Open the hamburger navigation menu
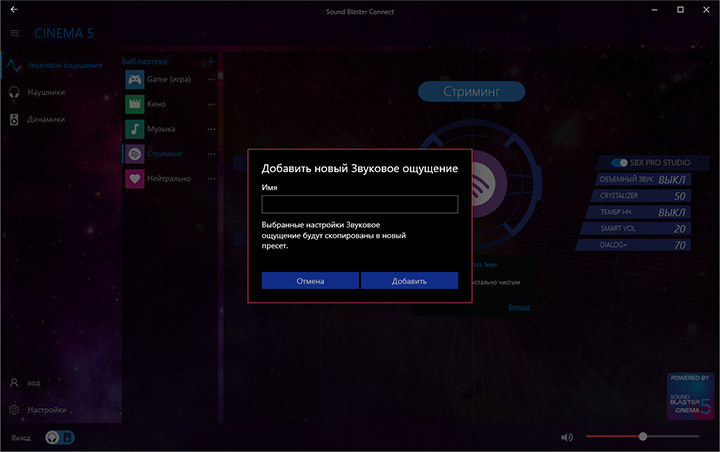720x452 pixels. [14, 33]
